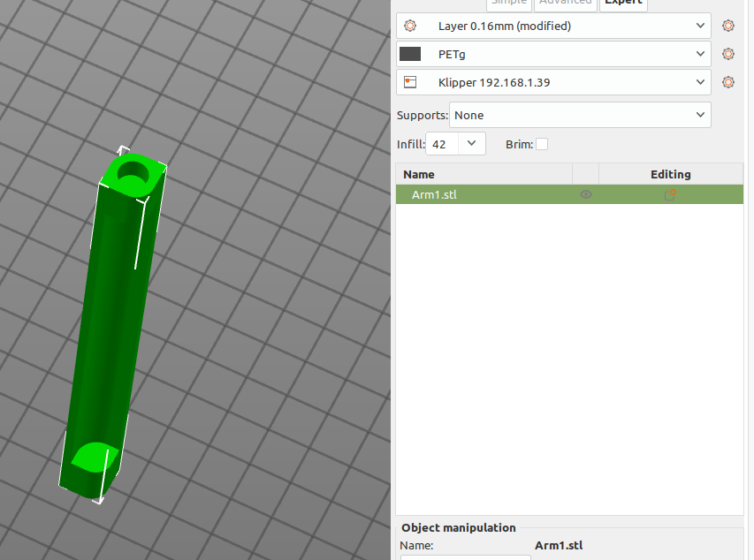The width and height of the screenshot is (754, 560).
Task: Open the Infill percentage dropdown arrow
Action: tap(472, 143)
